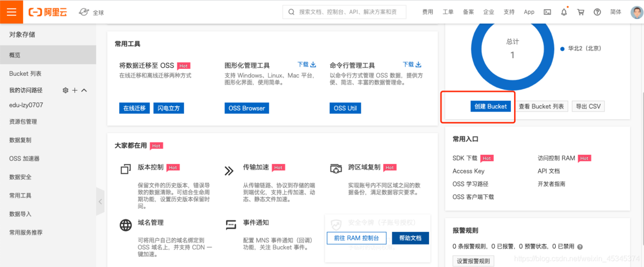Select 概览 in the sidebar
644x267 pixels.
48,55
